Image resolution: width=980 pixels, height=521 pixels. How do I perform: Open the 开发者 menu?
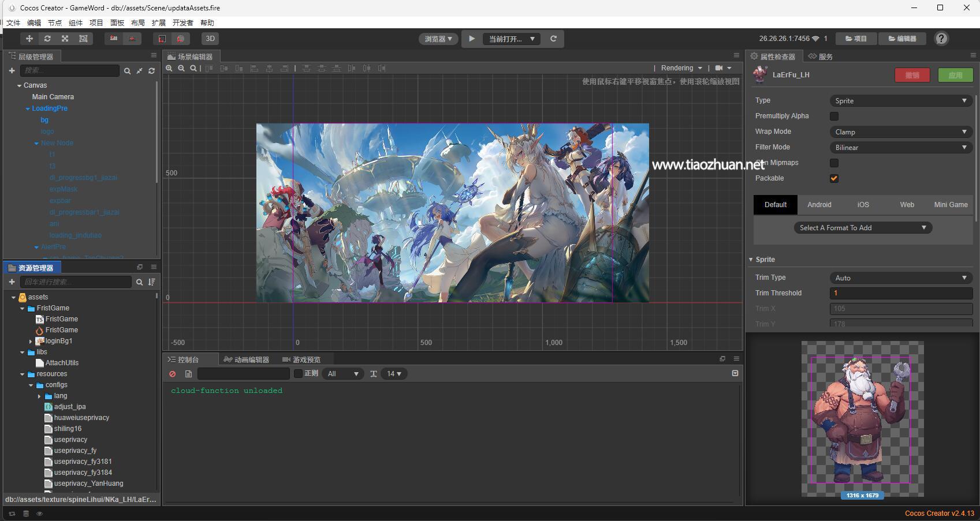pyautogui.click(x=182, y=23)
